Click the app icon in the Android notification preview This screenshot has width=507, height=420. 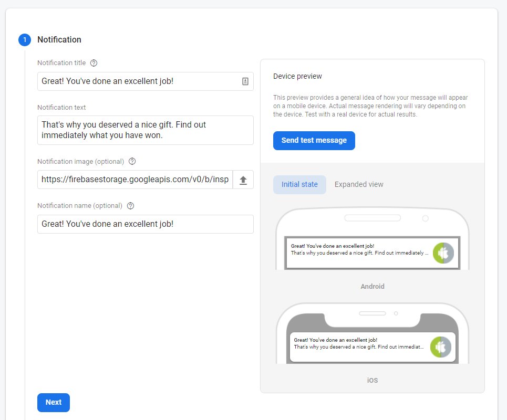tap(443, 253)
